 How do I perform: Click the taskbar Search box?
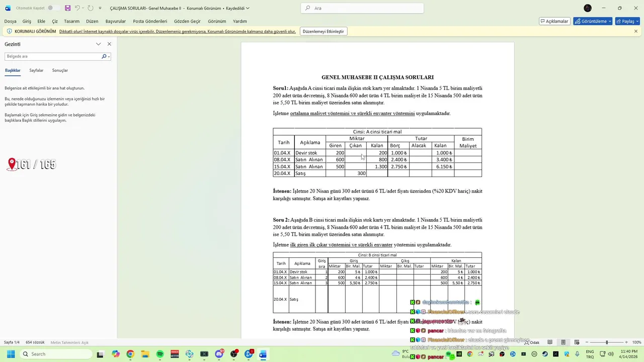coord(55,354)
